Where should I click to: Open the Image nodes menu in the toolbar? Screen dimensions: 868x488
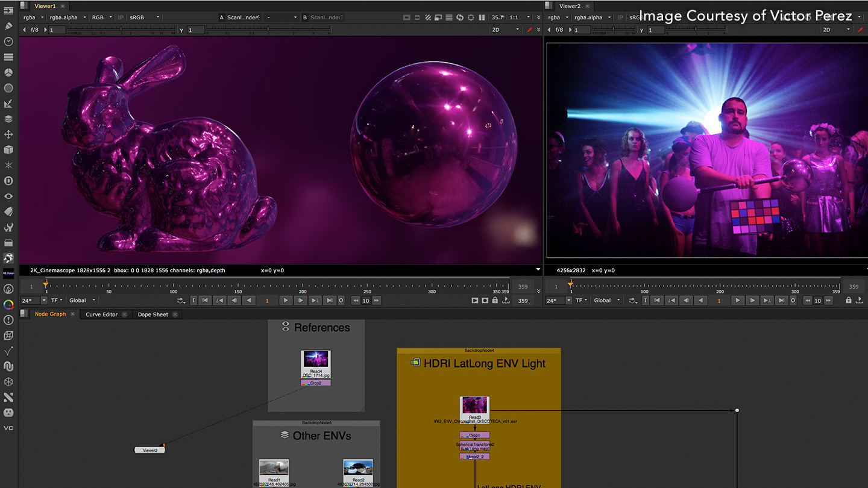pyautogui.click(x=8, y=11)
